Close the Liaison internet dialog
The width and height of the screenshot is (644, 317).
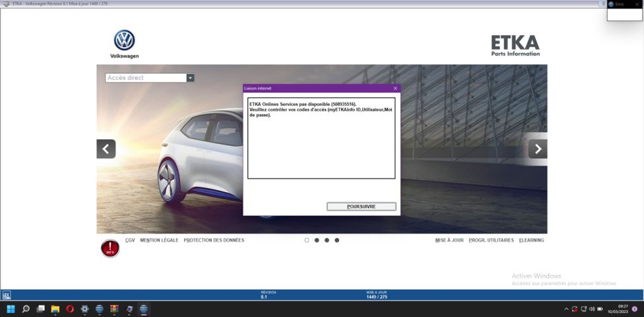click(395, 88)
